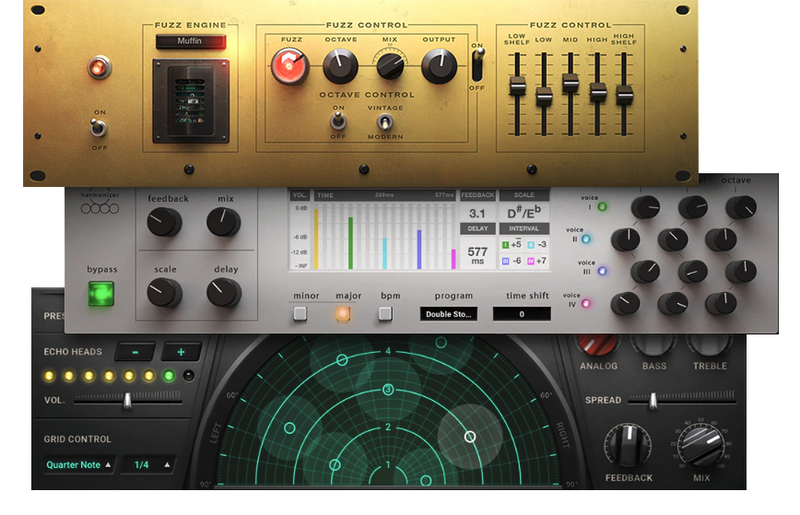Click the echo FEEDBACK knob
The height and width of the screenshot is (515, 800).
point(628,445)
